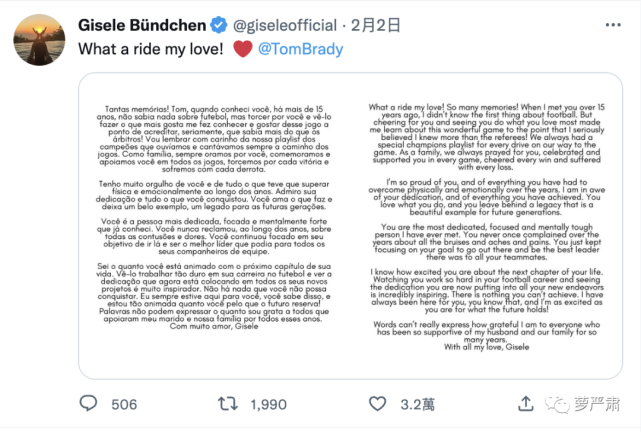641x432 pixels.
Task: Click the 1,990 retweets count
Action: pos(268,404)
